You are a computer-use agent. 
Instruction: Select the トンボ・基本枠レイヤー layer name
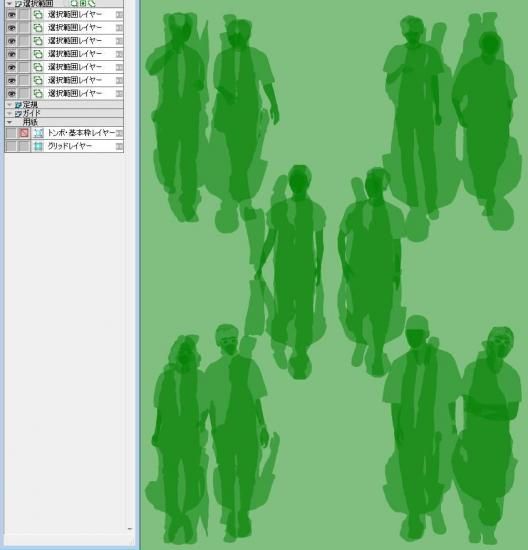(81, 133)
